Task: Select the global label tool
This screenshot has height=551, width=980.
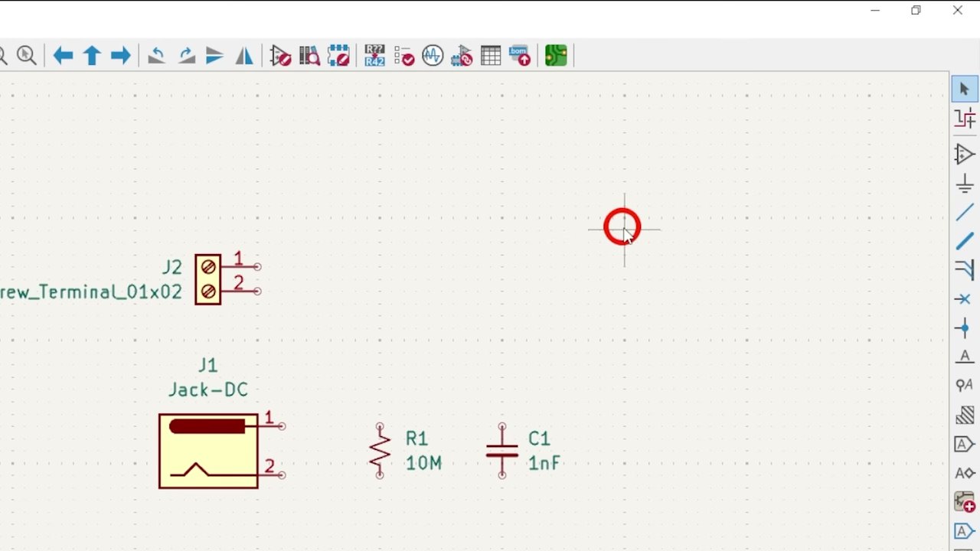Action: pos(964,444)
